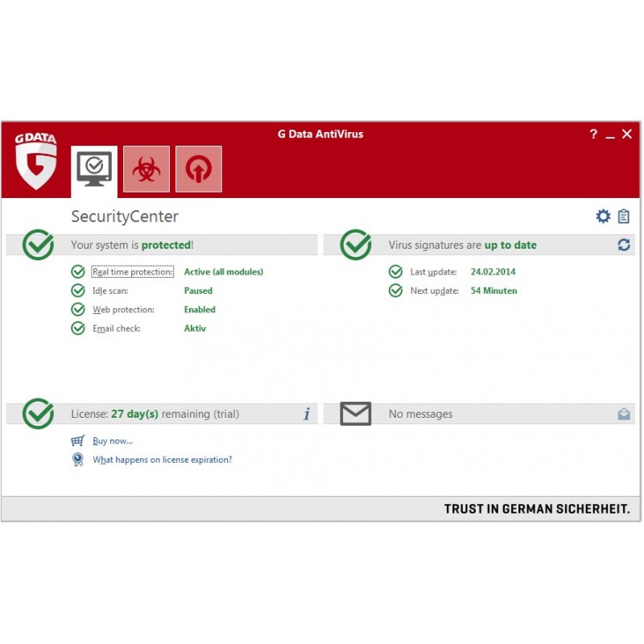
Task: Open the messages envelope icon on right
Action: click(x=624, y=414)
